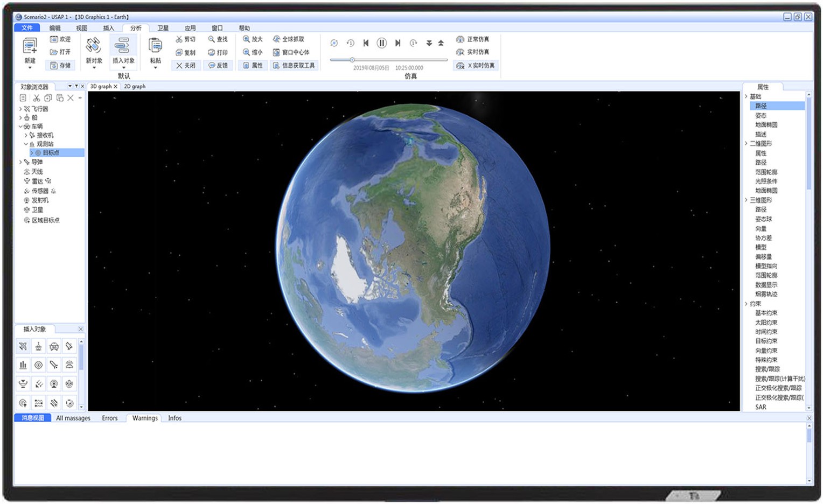Click the ship icon in 插入对象 palette
The image size is (823, 504).
point(38,346)
